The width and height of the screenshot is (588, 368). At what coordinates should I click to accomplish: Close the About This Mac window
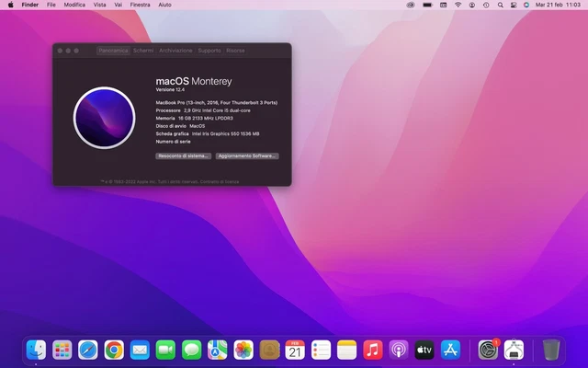[60, 51]
